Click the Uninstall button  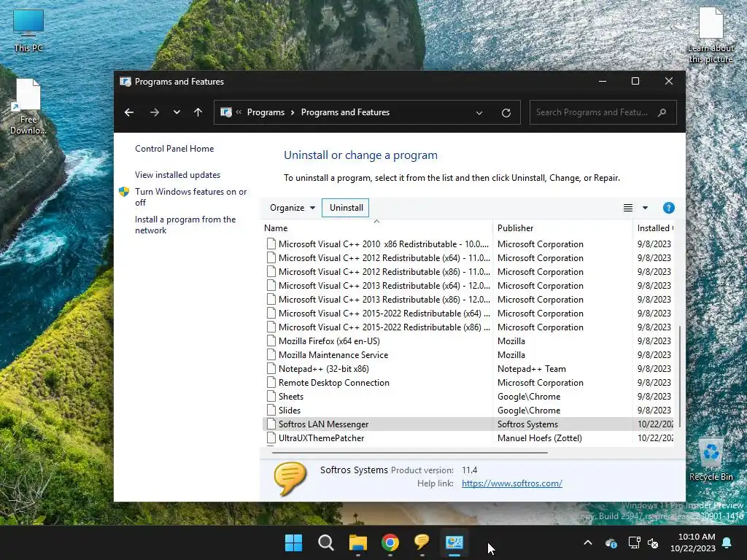pos(346,208)
